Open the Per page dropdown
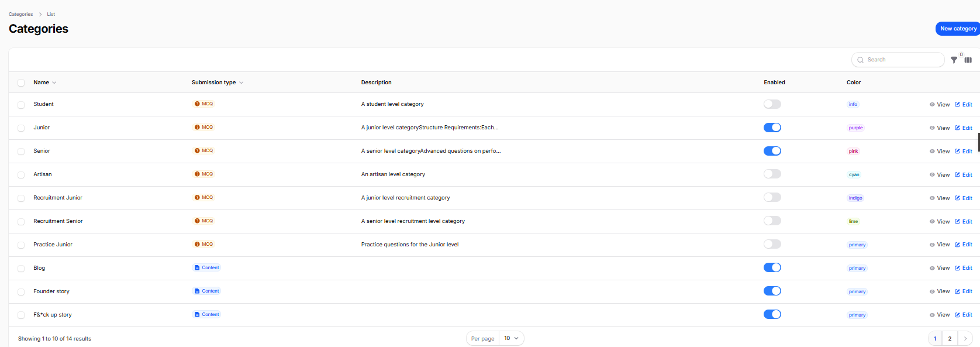 (x=512, y=338)
